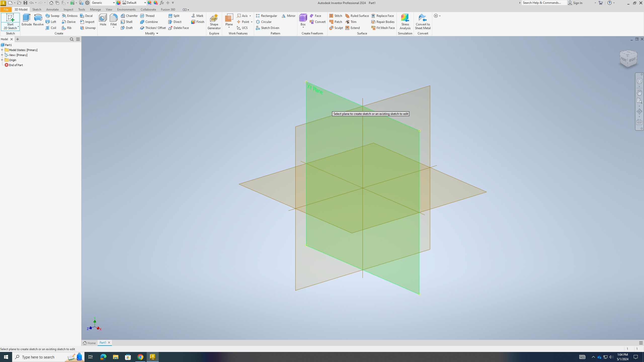Screen dimensions: 644x362
Task: Select the Stitch surface tool
Action: 336,16
